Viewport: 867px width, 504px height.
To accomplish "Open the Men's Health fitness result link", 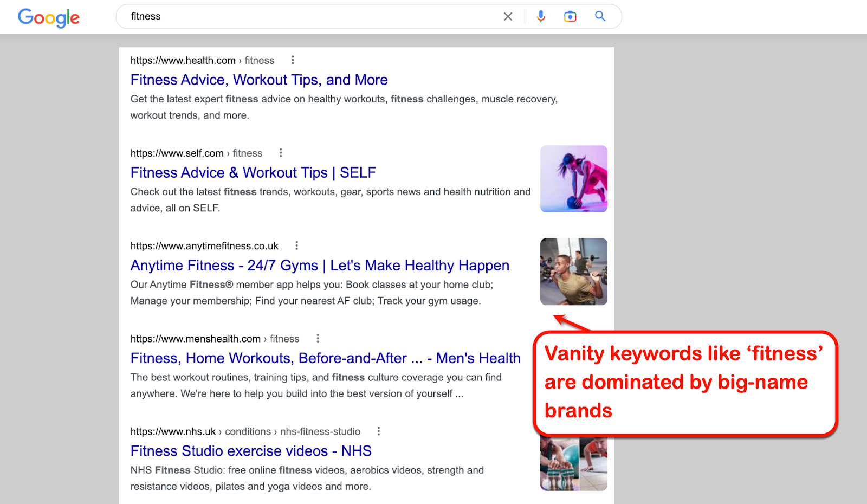I will 325,358.
